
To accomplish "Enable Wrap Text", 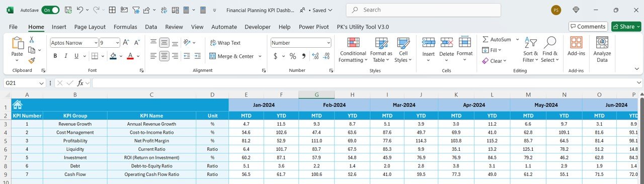I will pos(225,43).
